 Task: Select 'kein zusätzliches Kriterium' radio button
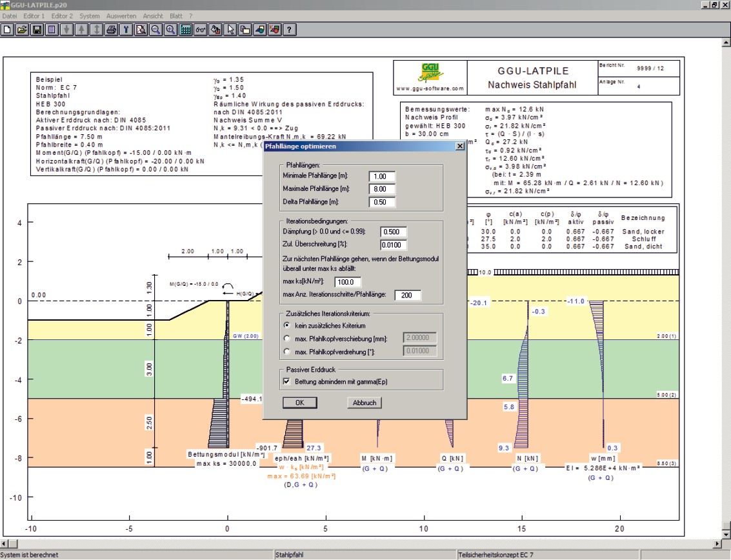pyautogui.click(x=286, y=325)
